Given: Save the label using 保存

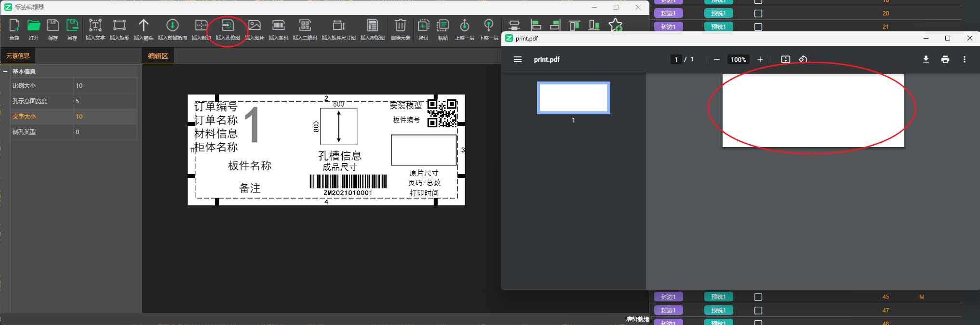Looking at the screenshot, I should point(53,29).
